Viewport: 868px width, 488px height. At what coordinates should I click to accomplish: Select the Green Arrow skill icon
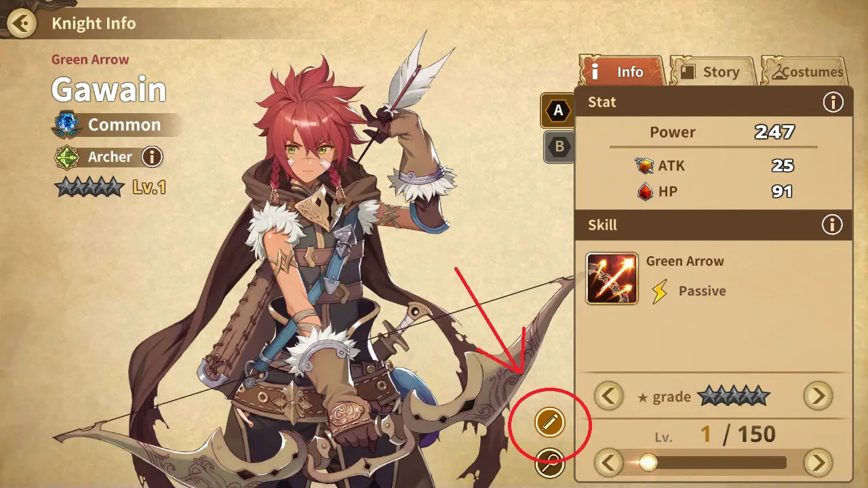click(612, 279)
